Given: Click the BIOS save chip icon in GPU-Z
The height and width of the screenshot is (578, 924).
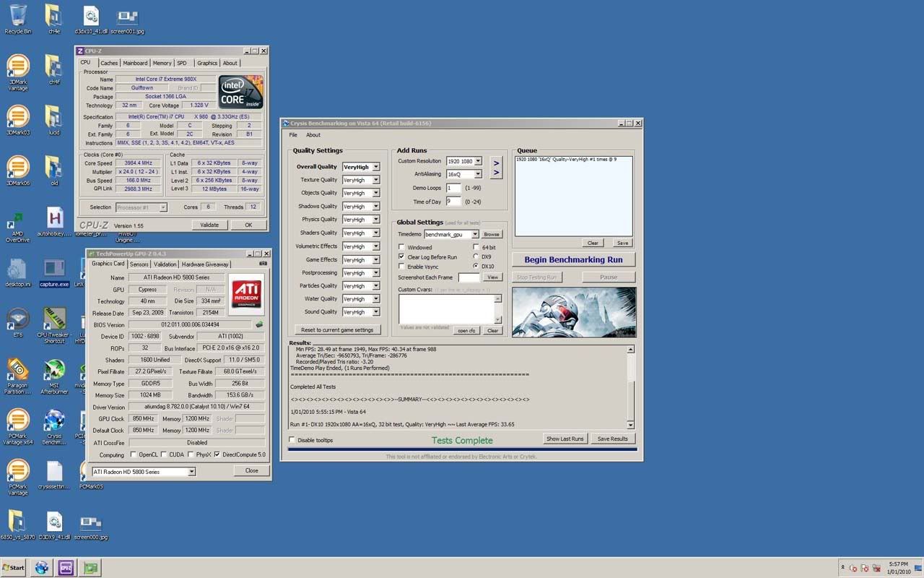Looking at the screenshot, I should pos(259,325).
